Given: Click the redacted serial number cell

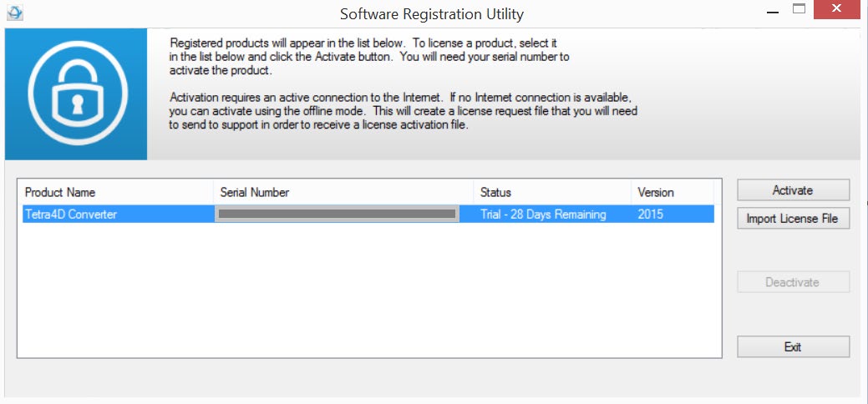Looking at the screenshot, I should pos(338,215).
